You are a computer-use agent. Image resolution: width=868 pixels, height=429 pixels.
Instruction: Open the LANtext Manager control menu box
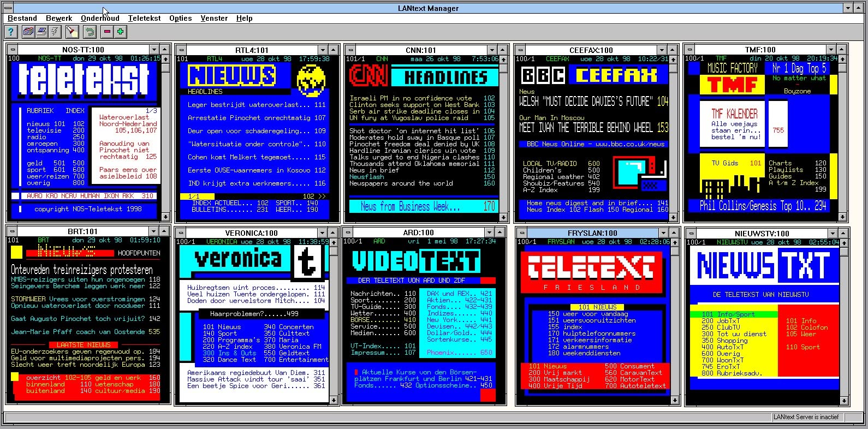[x=8, y=8]
